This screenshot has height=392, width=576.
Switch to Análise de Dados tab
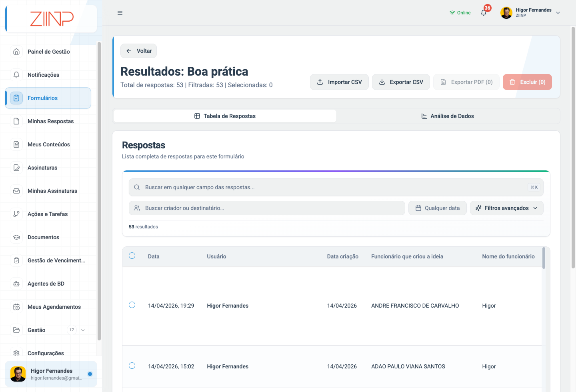pos(448,116)
